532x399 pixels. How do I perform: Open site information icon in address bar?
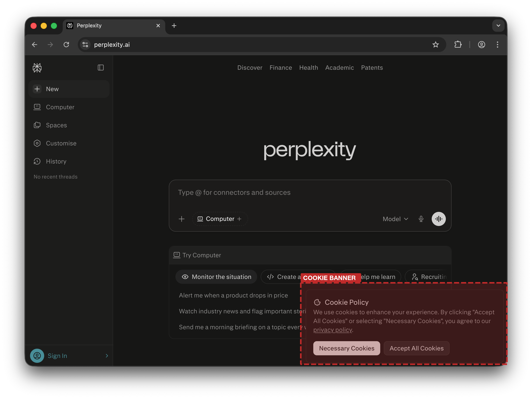(x=85, y=45)
